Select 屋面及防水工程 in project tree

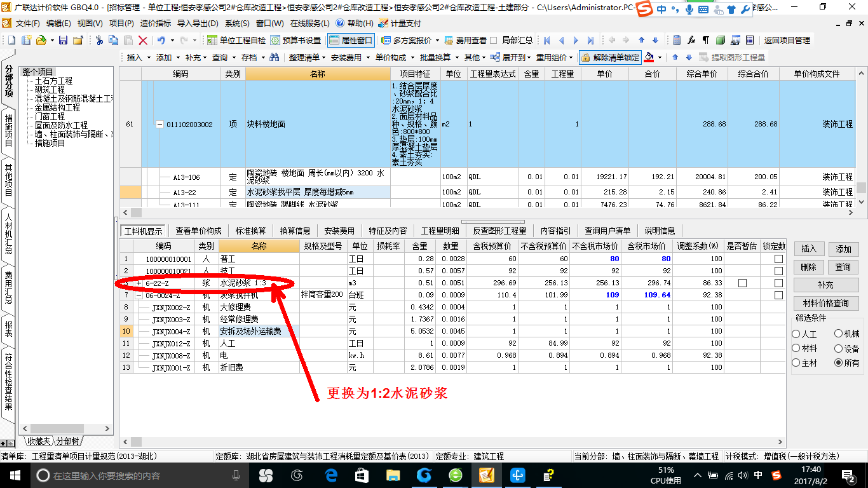click(61, 126)
